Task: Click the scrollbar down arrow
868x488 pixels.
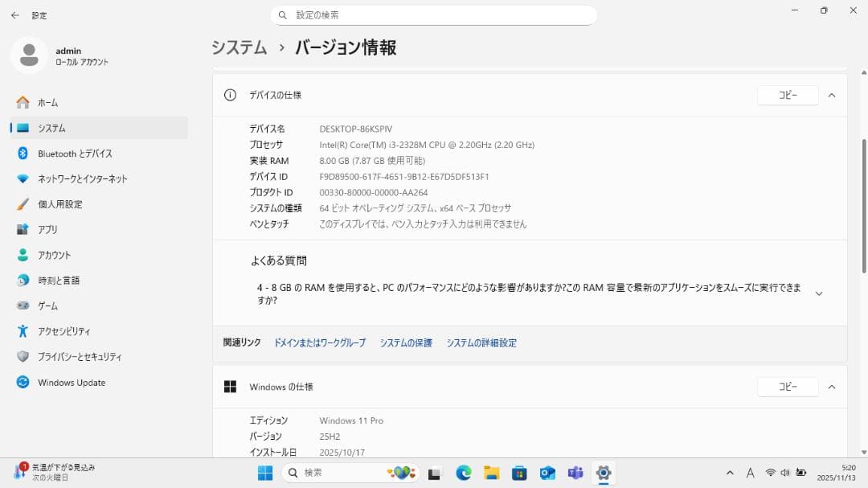Action: (x=863, y=453)
